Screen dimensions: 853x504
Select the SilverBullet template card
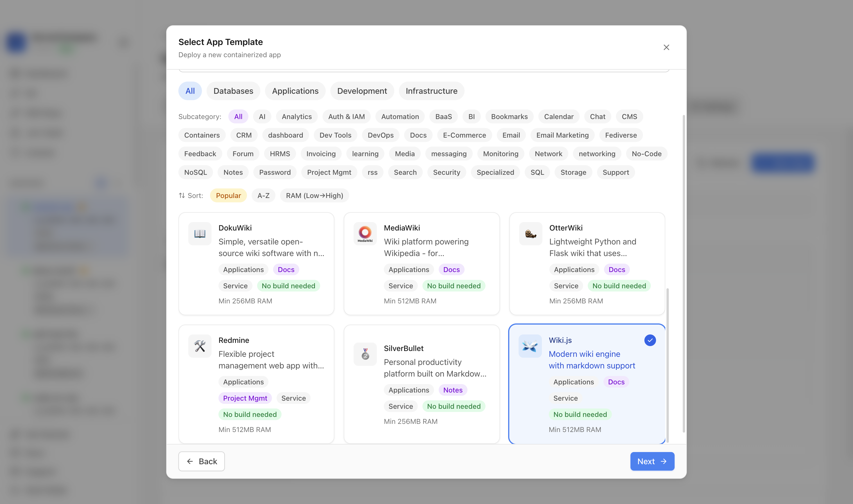pos(421,384)
